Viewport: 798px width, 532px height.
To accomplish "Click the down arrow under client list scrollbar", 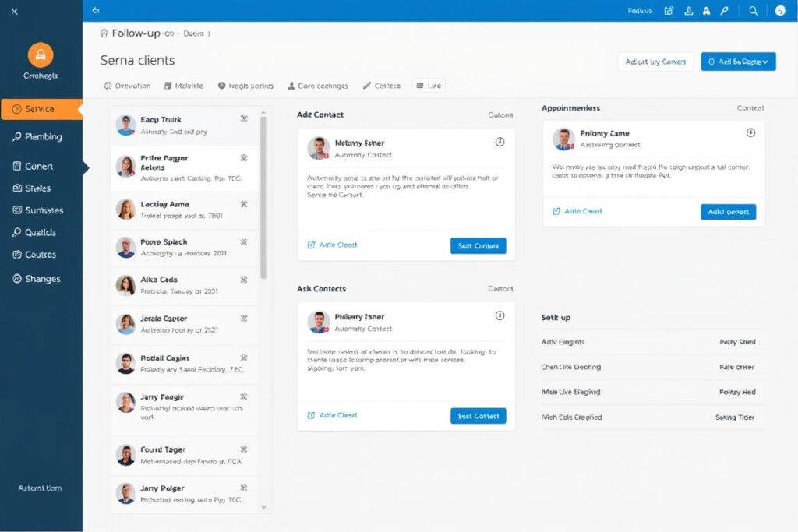I will [263, 506].
